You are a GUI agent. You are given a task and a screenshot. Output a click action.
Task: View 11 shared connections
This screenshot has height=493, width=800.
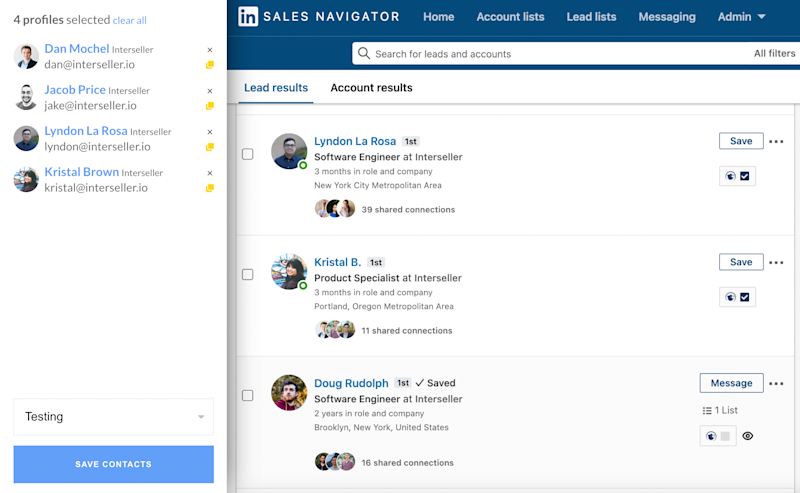tap(407, 331)
